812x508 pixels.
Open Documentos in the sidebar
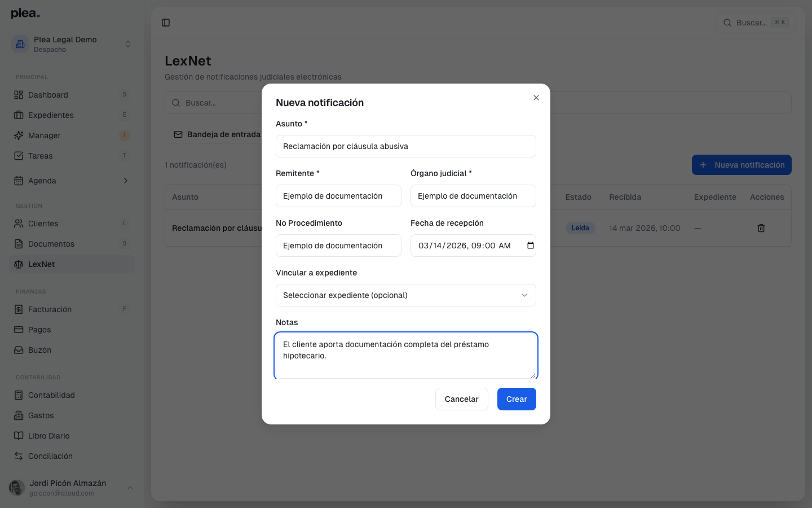coord(72,244)
